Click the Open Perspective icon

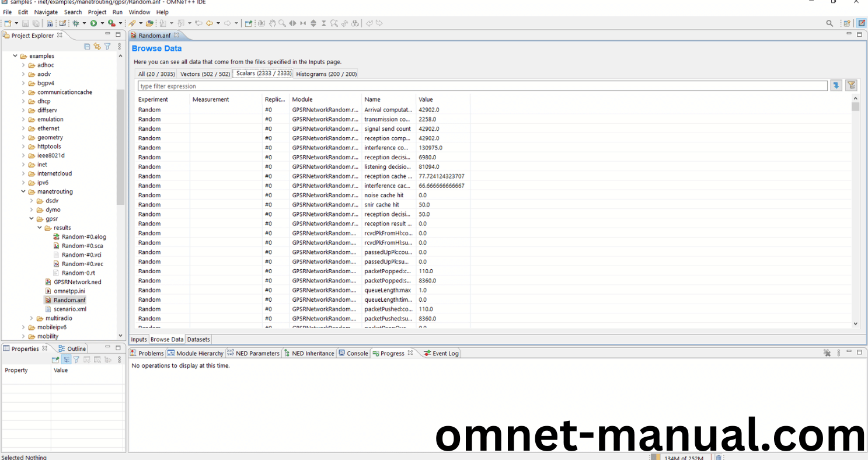[x=846, y=23]
